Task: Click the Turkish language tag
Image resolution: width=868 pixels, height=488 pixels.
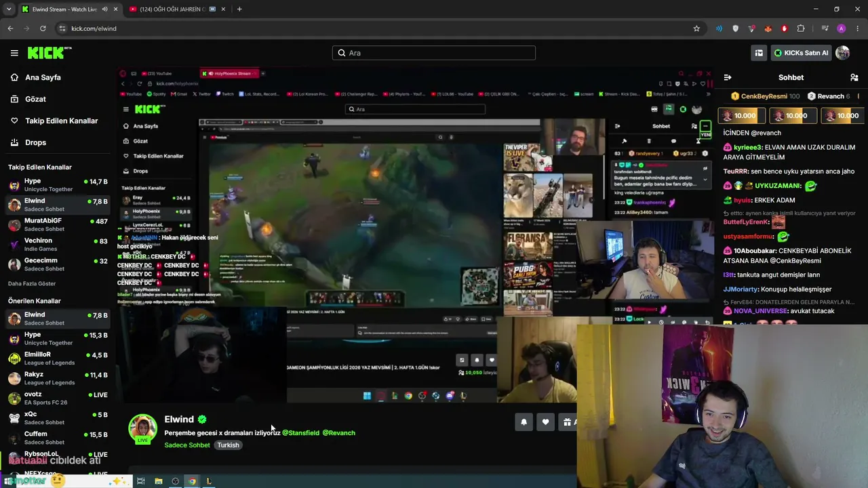Action: coord(228,445)
